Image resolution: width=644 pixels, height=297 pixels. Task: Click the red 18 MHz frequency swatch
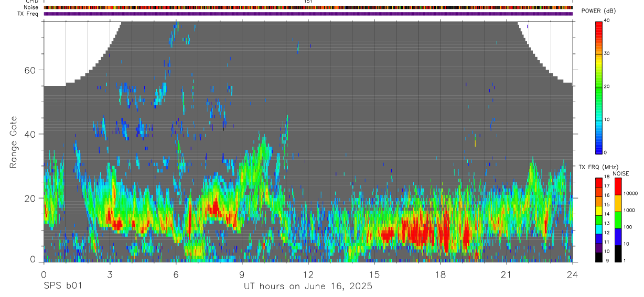click(598, 180)
